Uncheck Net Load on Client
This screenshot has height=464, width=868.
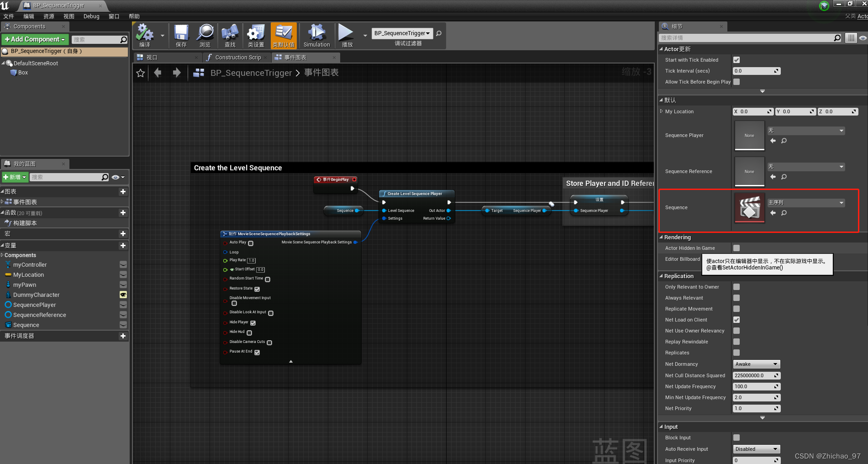(736, 320)
